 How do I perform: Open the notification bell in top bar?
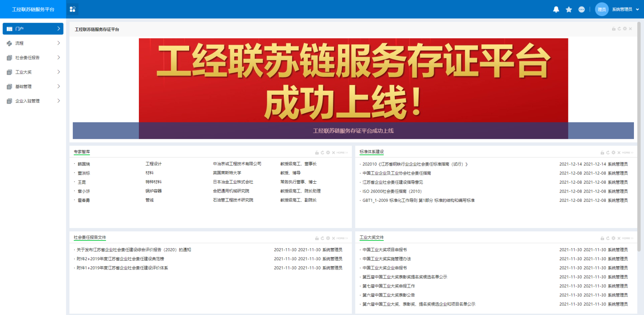pyautogui.click(x=556, y=9)
